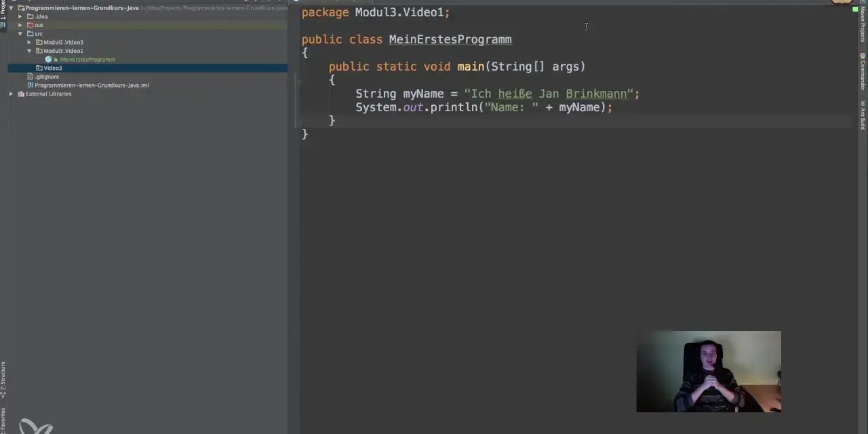Collapse the Modul3.Video1 package arrow
This screenshot has height=434, width=868.
click(29, 51)
